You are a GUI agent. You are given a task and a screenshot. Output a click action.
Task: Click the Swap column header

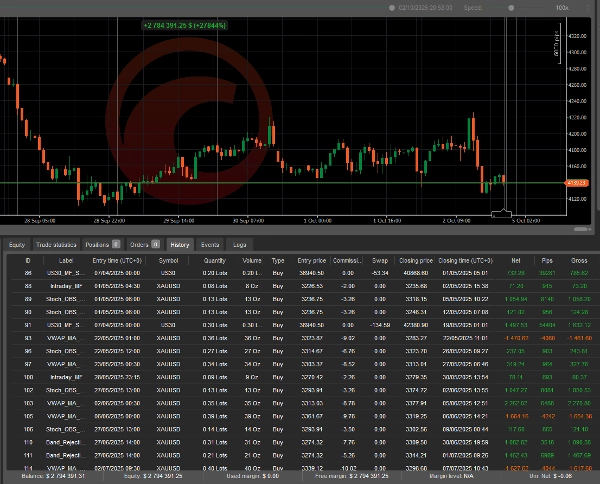pyautogui.click(x=380, y=261)
